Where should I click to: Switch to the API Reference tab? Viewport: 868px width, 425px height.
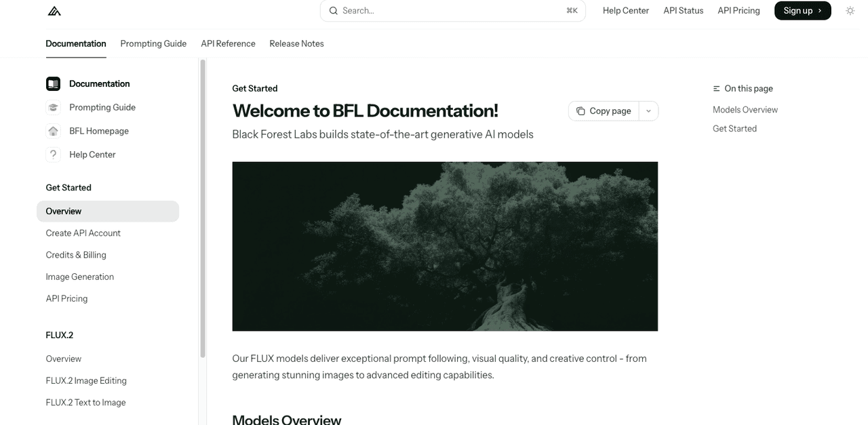228,43
